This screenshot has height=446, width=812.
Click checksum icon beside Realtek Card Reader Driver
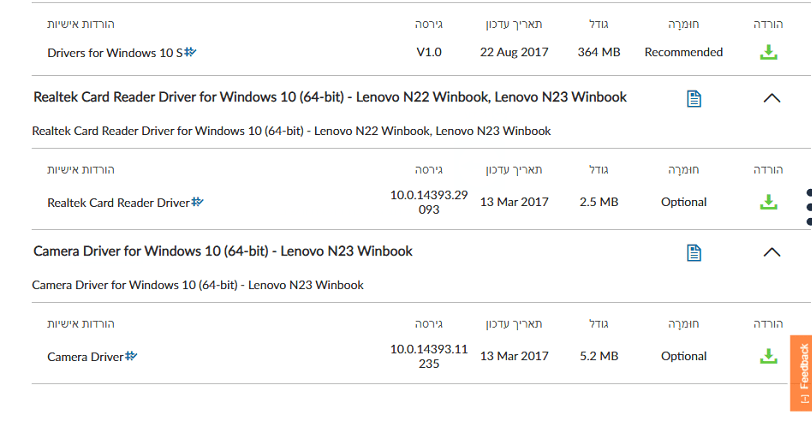[x=197, y=202]
